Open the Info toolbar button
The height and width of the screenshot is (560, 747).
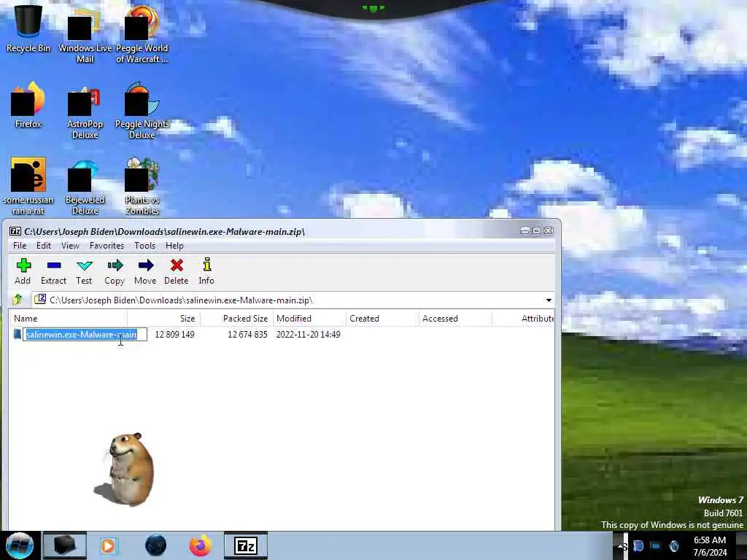pos(206,271)
